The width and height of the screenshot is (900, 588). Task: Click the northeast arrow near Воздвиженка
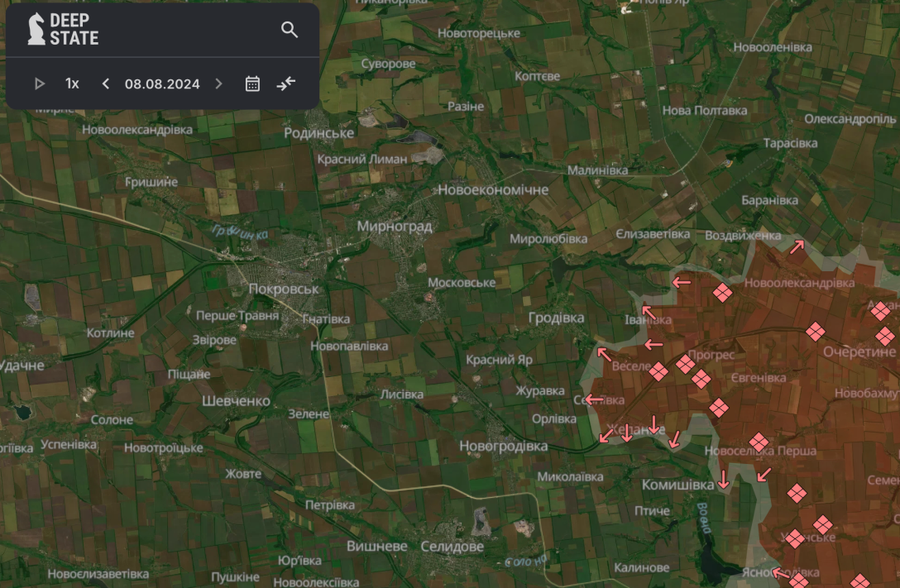click(797, 246)
